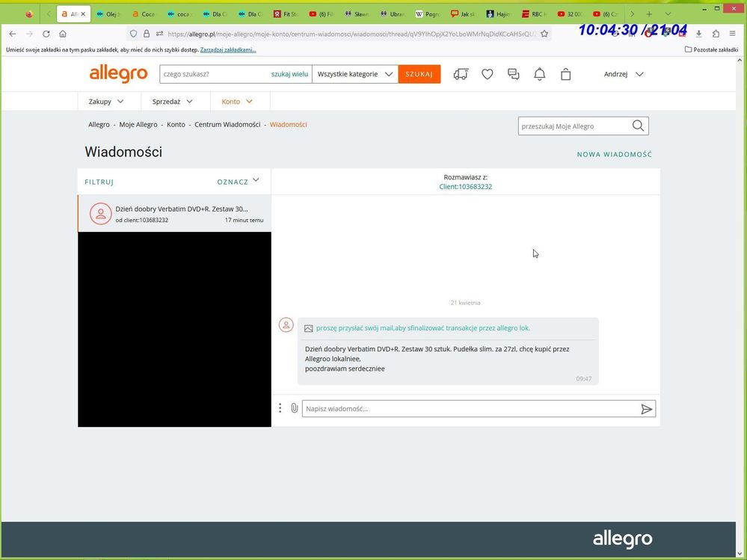Click the Napisz wiadomość text field

467,409
